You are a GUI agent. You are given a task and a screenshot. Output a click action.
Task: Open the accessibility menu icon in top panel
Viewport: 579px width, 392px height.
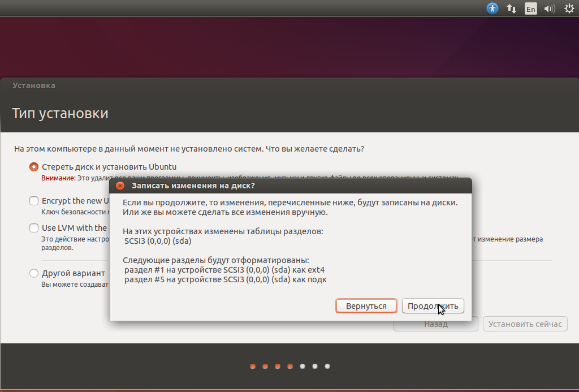tap(492, 8)
